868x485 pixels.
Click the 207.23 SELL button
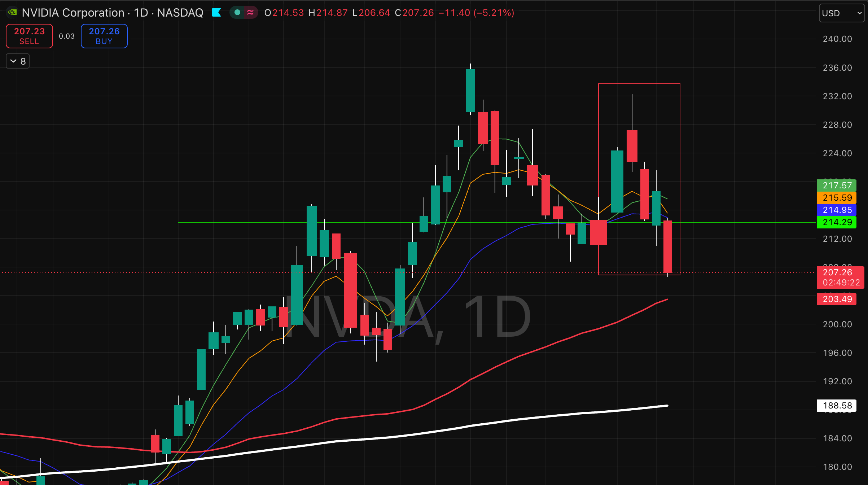click(29, 36)
